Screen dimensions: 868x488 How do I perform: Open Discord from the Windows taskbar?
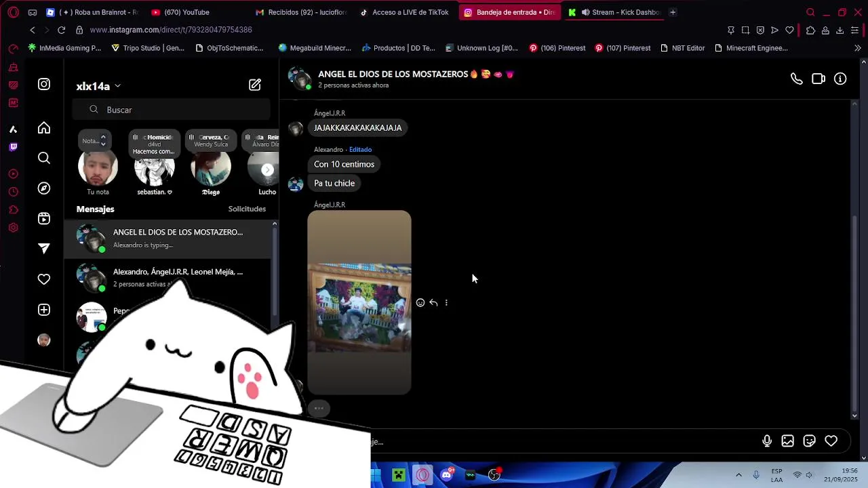click(x=446, y=475)
